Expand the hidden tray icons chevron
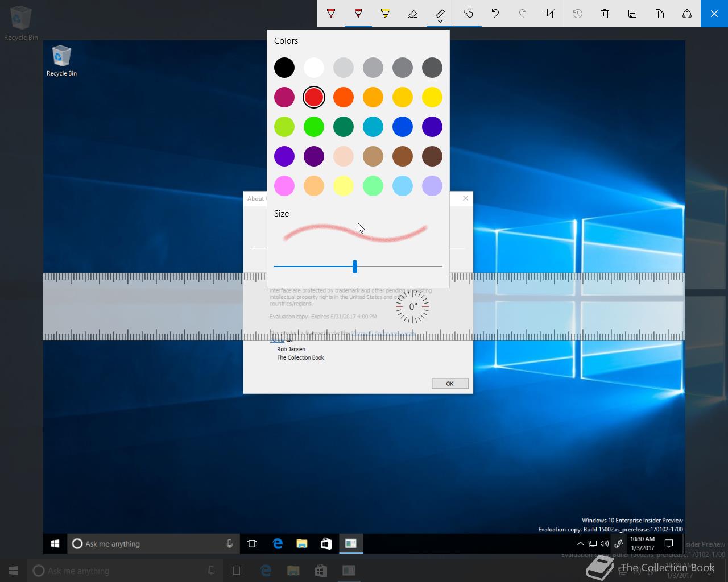This screenshot has height=582, width=728. coord(580,544)
